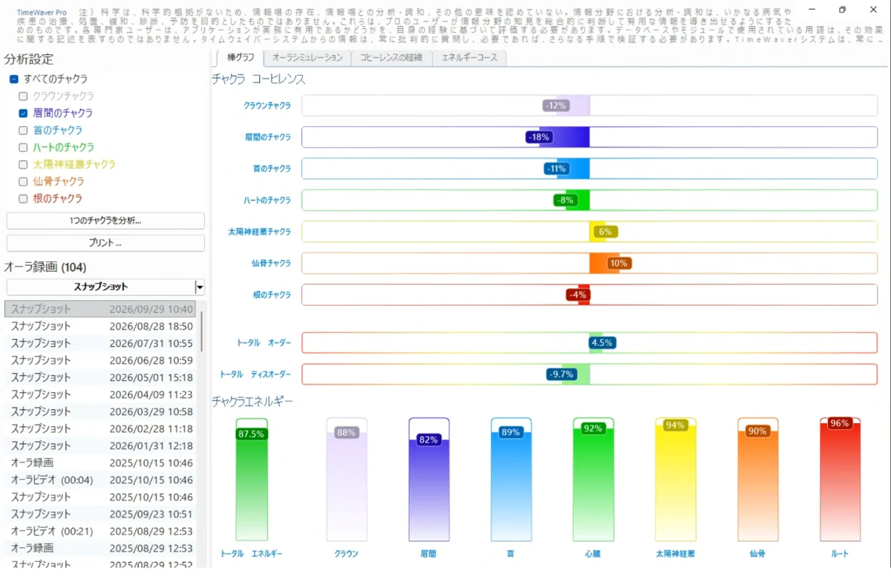Screen dimensions: 891x588
Task: Click the red ルート energy column at 96%
Action: pos(840,480)
